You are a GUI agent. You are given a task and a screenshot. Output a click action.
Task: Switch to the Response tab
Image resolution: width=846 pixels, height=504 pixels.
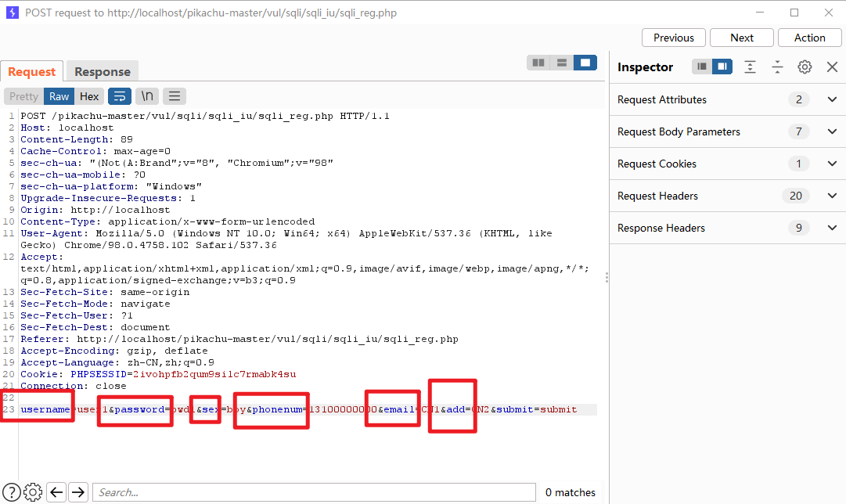103,72
